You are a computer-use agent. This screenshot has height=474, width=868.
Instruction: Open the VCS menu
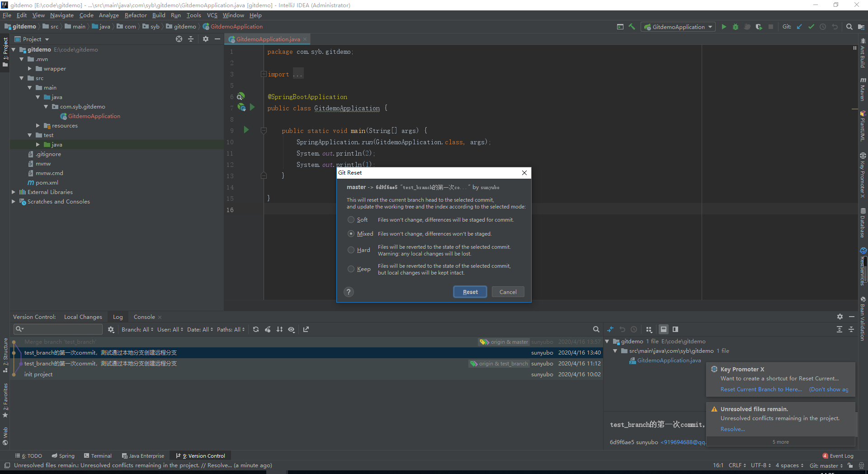pyautogui.click(x=212, y=15)
